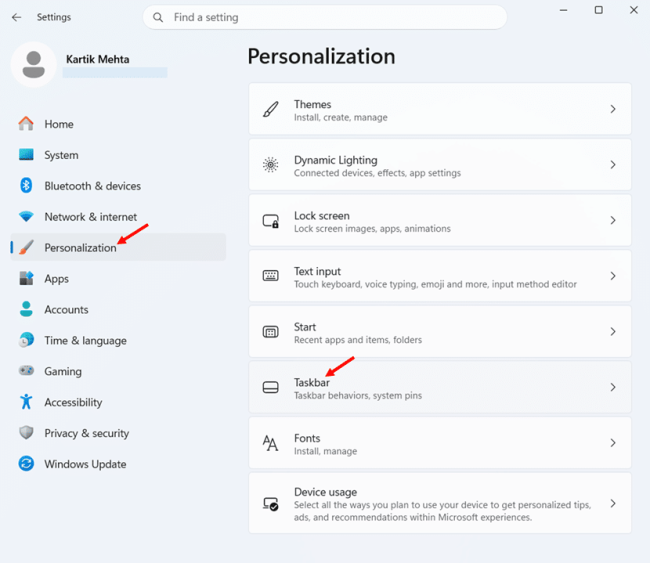
Task: Expand the Themes chevron arrow
Action: 613,109
